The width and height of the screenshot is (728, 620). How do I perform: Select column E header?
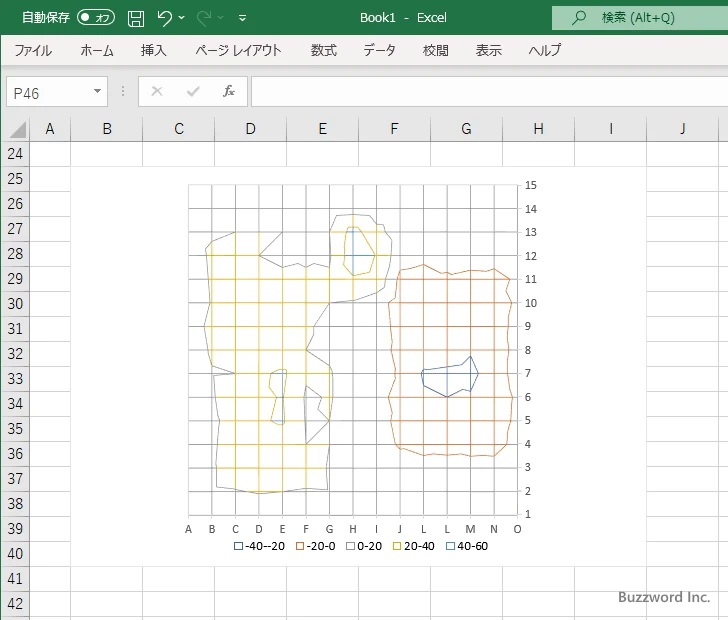(323, 129)
